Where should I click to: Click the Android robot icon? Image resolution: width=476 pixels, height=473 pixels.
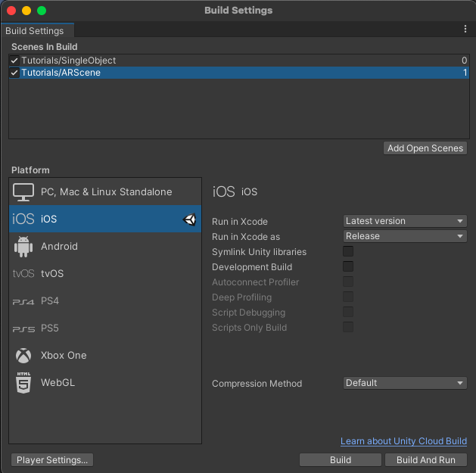pos(23,246)
